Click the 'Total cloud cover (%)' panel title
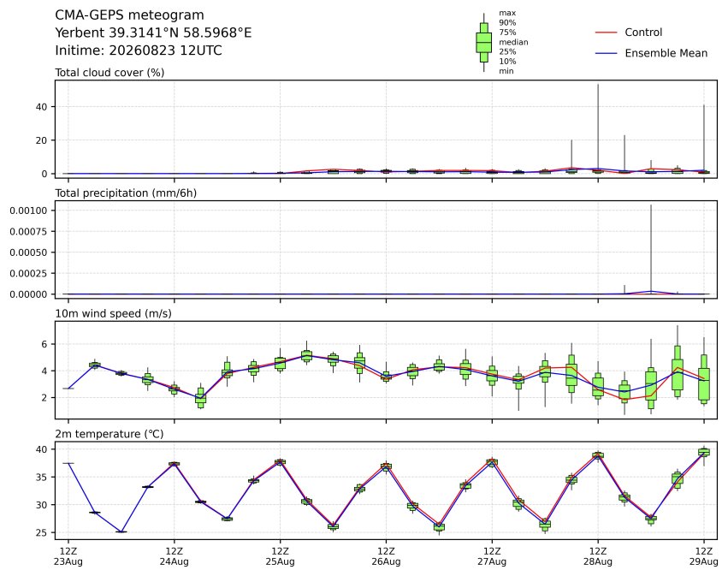This screenshot has height=576, width=728. click(x=109, y=73)
